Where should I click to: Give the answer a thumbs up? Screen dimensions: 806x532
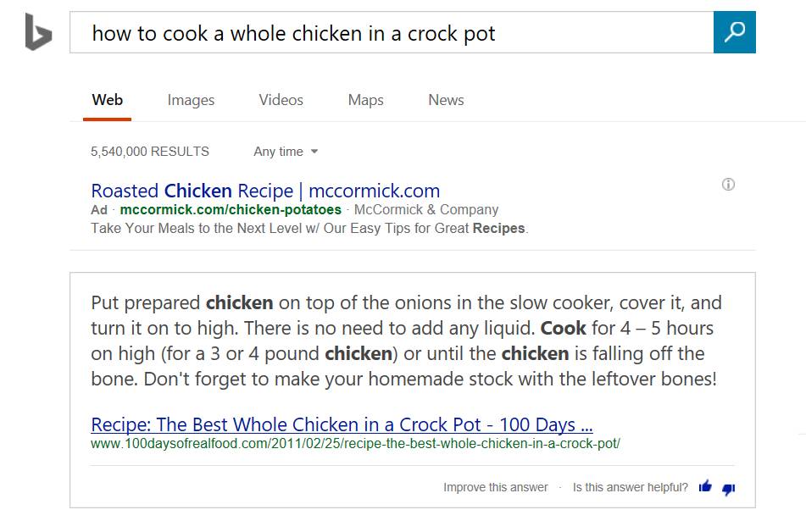tap(705, 487)
